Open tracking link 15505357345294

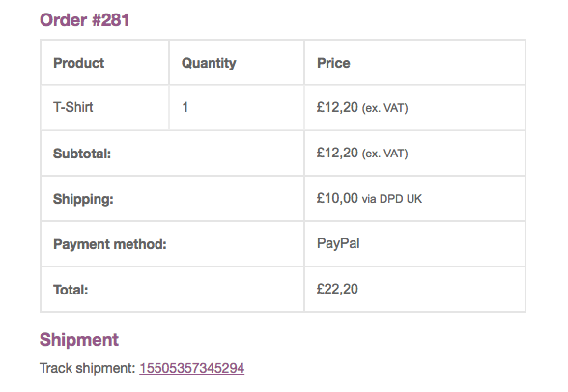tap(191, 368)
